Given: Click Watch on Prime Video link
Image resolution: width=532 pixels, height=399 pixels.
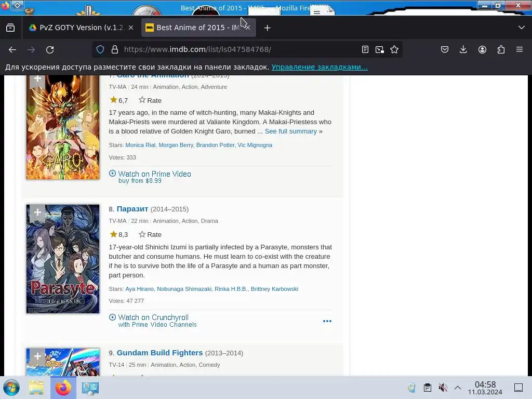Looking at the screenshot, I should pos(154,174).
